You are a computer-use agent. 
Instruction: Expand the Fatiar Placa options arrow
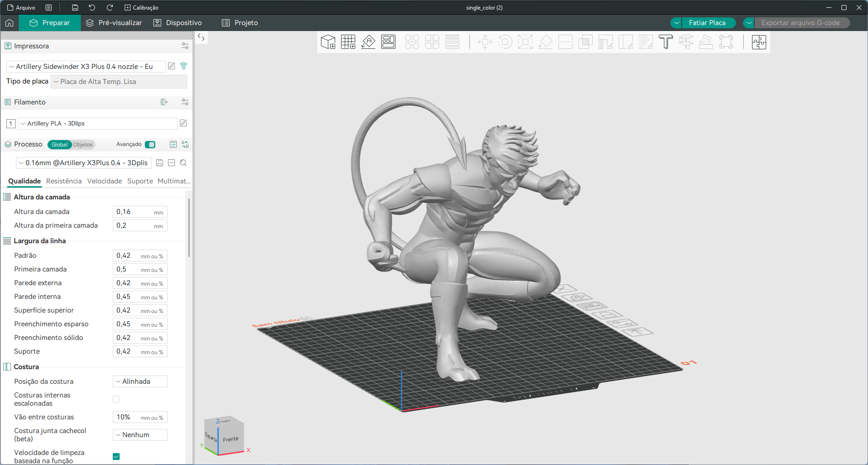click(676, 23)
